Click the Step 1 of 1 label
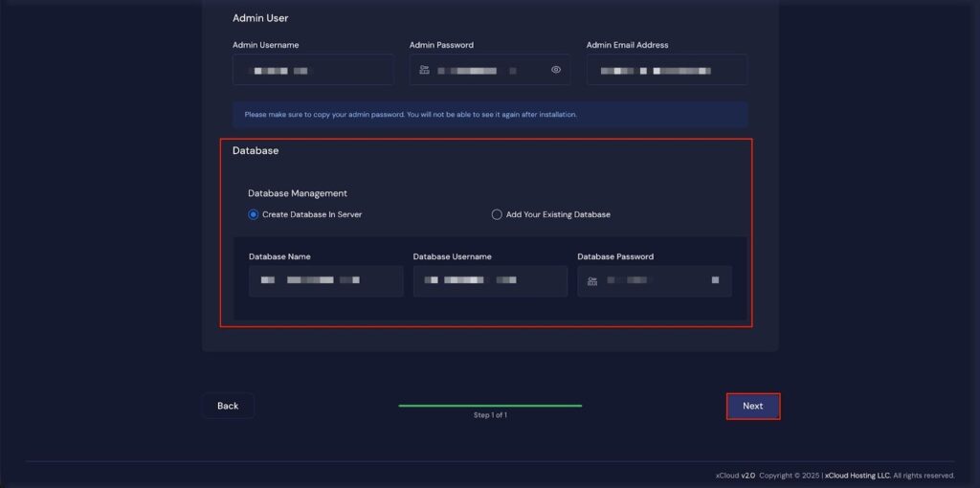Viewport: 980px width, 488px height. click(x=490, y=415)
